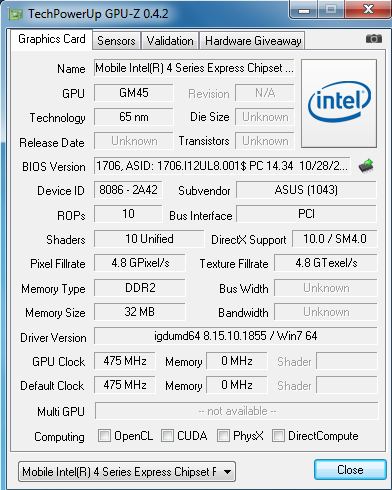Click the Close button
Screen dimensions: 392x490
coord(350,470)
